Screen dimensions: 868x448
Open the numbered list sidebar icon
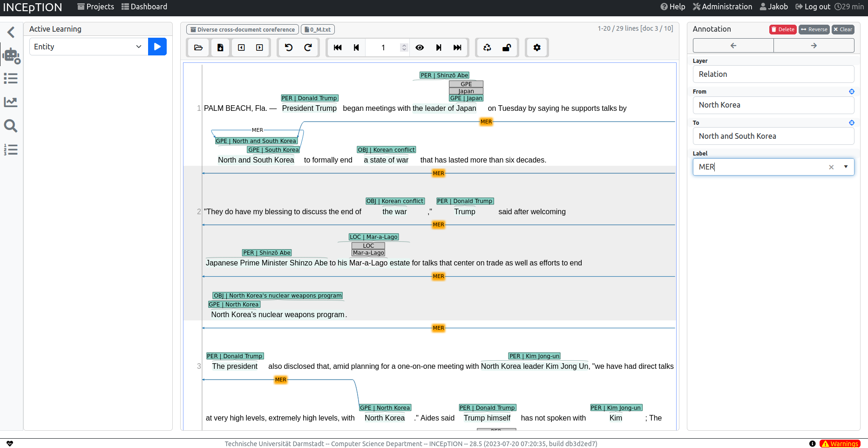click(x=11, y=149)
